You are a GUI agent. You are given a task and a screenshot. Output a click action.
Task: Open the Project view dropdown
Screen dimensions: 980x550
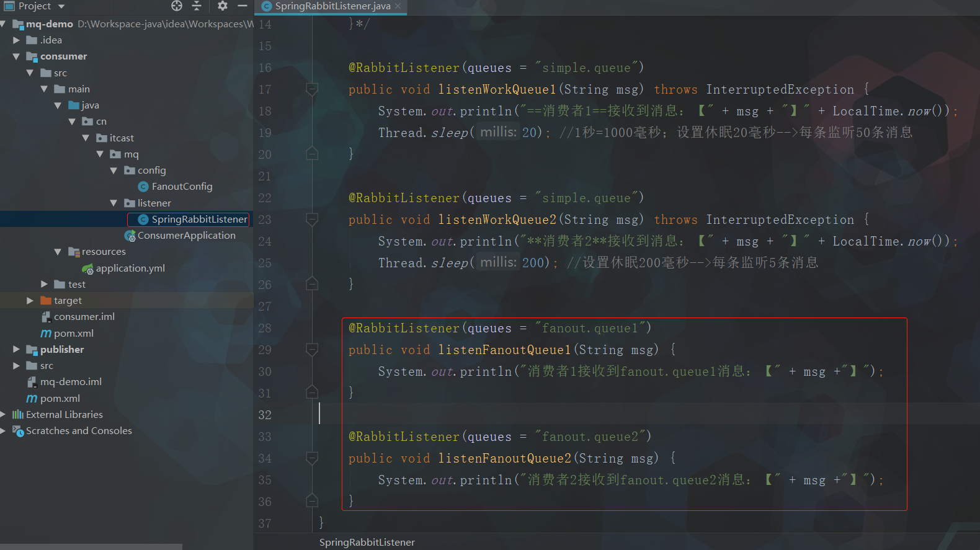click(61, 6)
